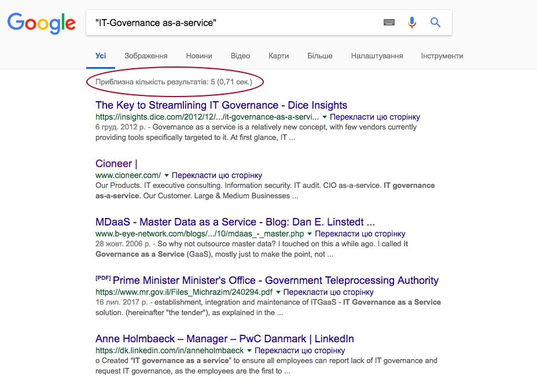Click the insights.dice.com green URL text

(207, 117)
